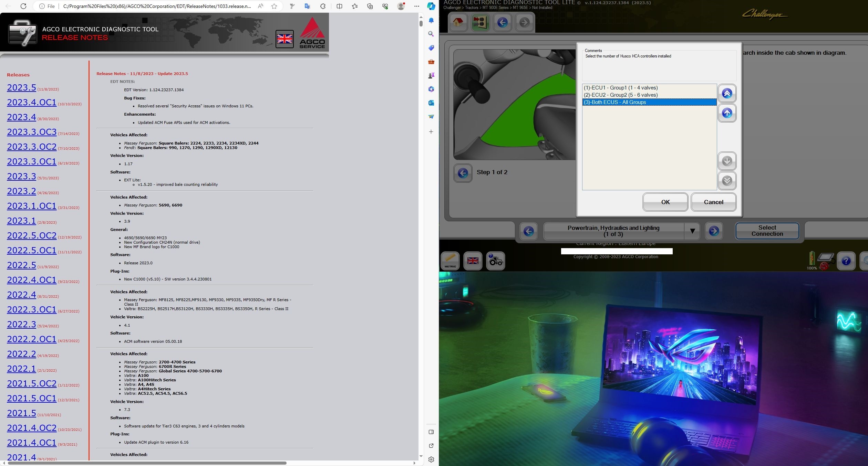
Task: Open release 2023.4.OC1 link
Action: (x=32, y=102)
